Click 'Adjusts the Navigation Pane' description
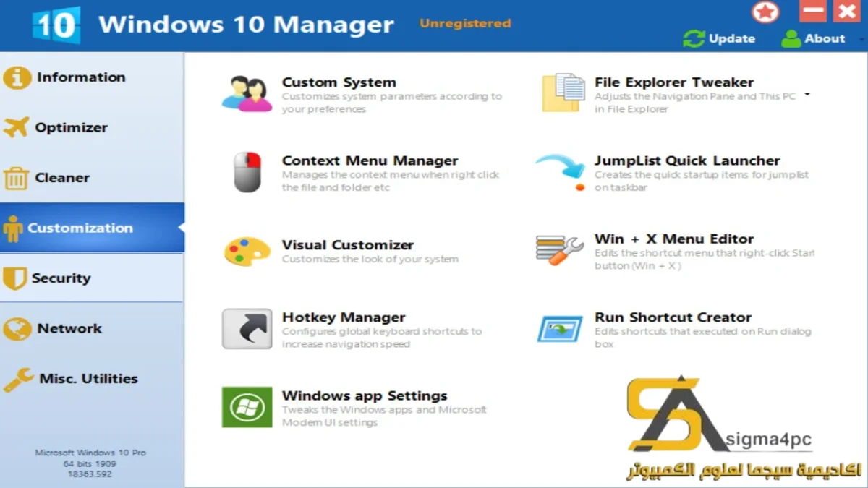The width and height of the screenshot is (868, 488). (695, 103)
